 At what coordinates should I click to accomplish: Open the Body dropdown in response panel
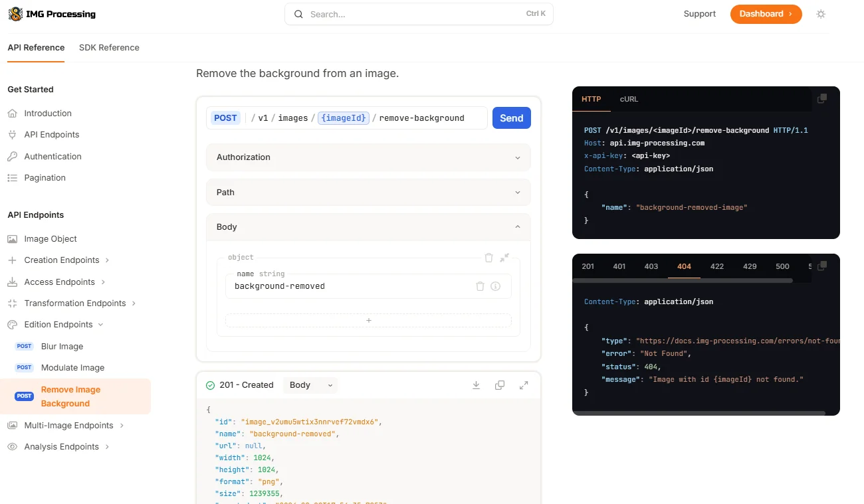(x=310, y=385)
